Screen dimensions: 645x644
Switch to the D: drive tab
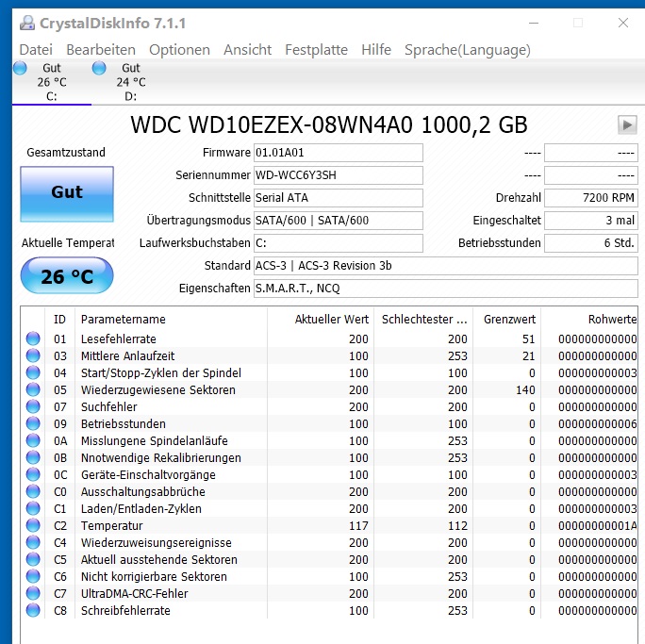[x=131, y=82]
